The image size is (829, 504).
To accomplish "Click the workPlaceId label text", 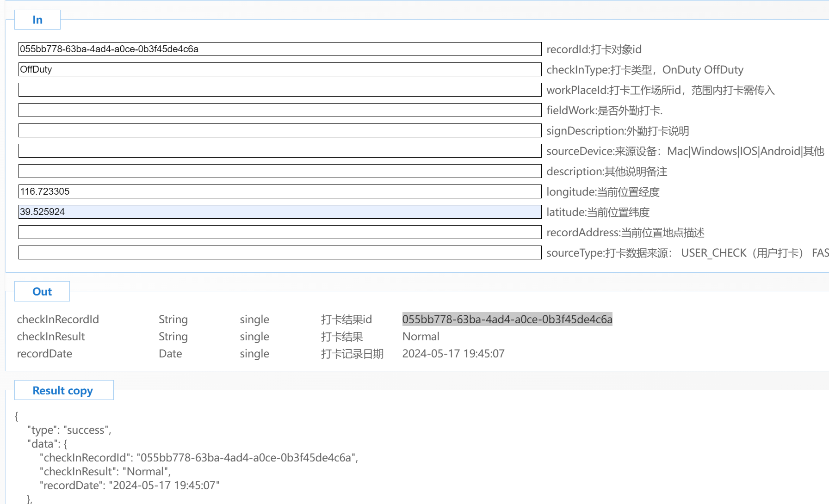I will (661, 90).
